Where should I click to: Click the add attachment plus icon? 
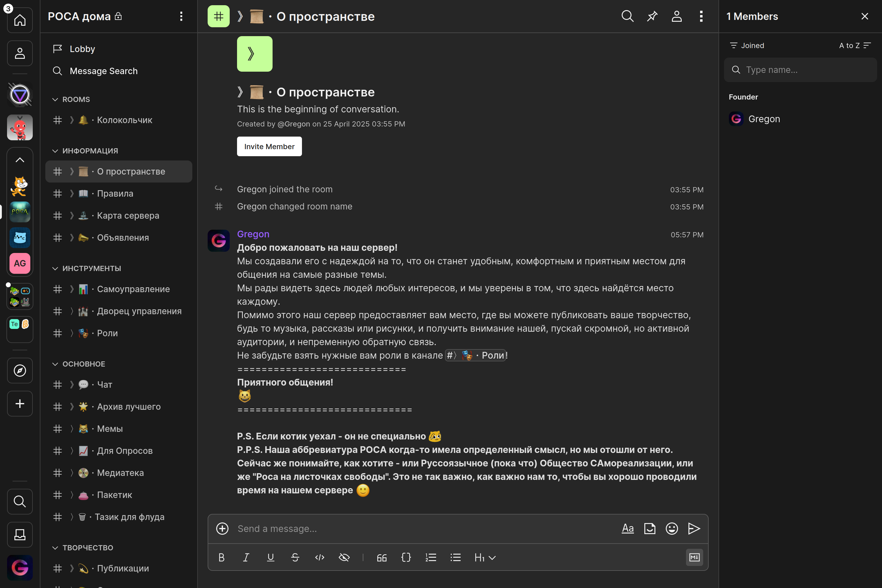[222, 528]
